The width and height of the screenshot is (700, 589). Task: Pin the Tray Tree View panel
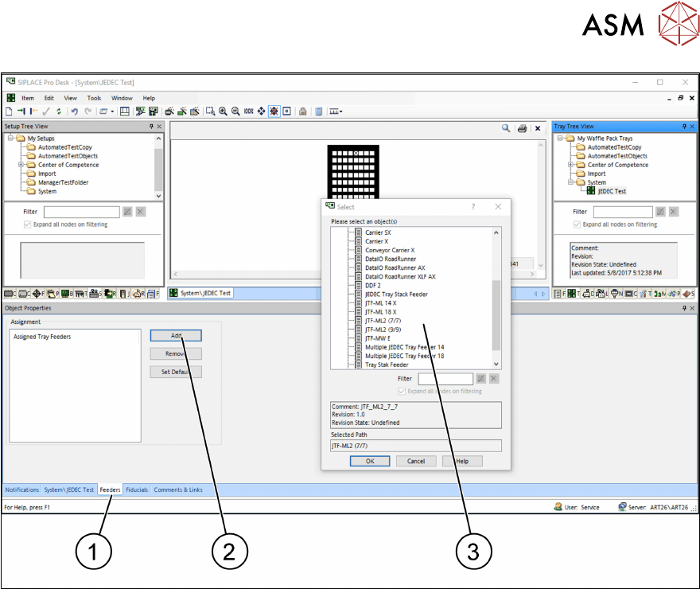pos(684,127)
